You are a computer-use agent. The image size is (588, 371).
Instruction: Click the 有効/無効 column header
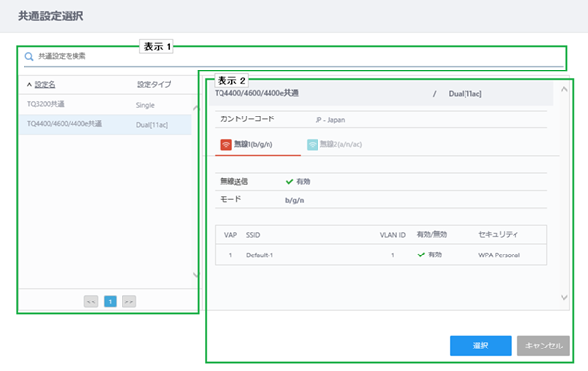[432, 235]
